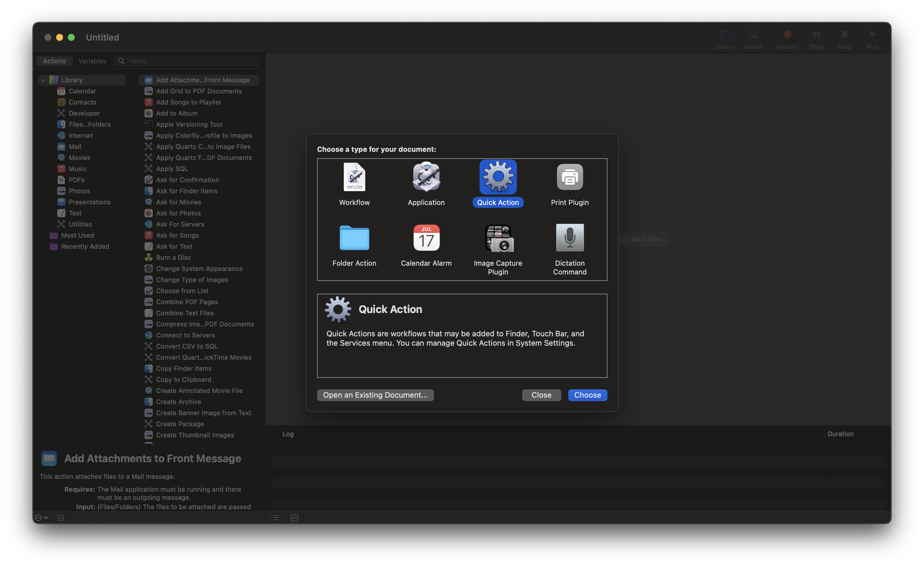924x567 pixels.
Task: Select Apple Versioning Tool action
Action: point(189,124)
